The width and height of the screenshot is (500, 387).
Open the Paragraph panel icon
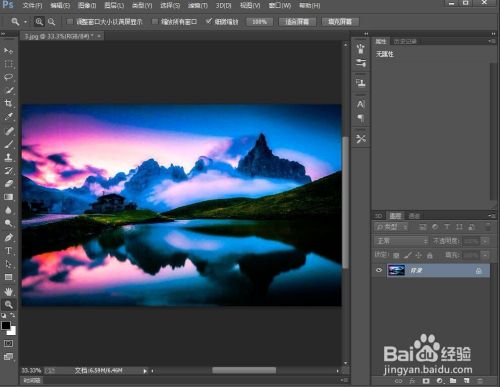[361, 118]
